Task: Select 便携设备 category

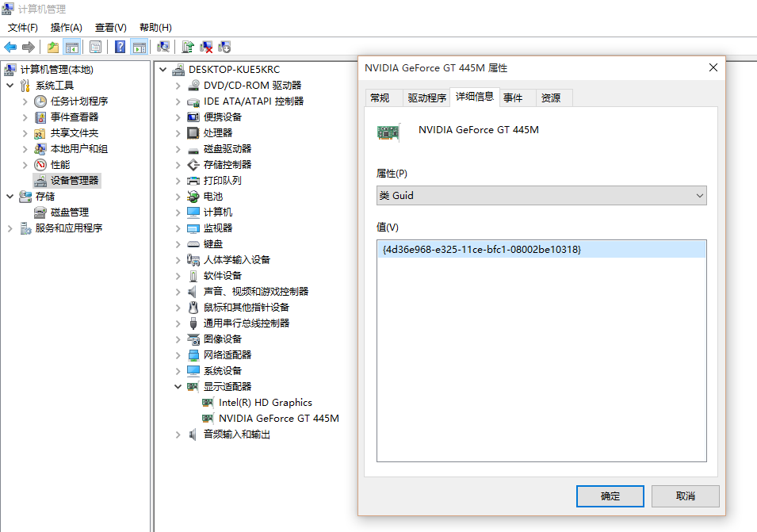Action: (x=223, y=117)
